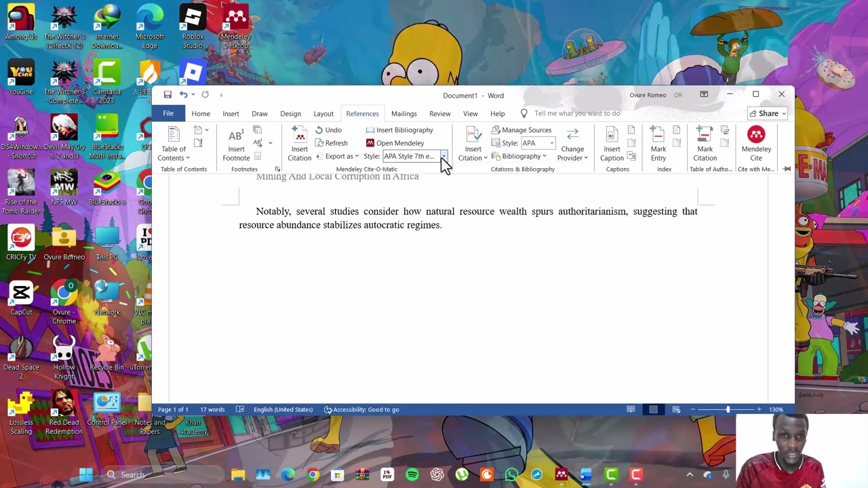
Task: Switch to Read Mode view
Action: pyautogui.click(x=631, y=409)
